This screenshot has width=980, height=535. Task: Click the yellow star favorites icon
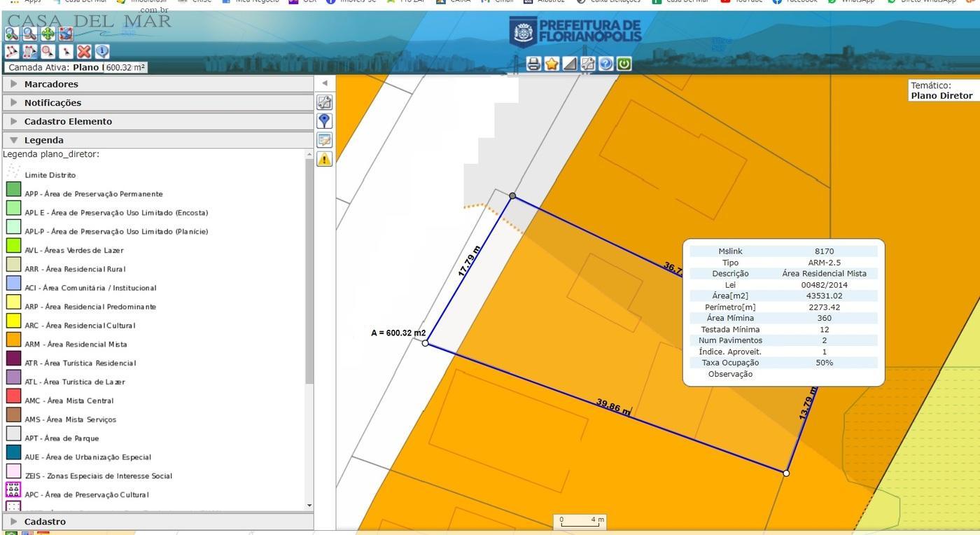552,64
